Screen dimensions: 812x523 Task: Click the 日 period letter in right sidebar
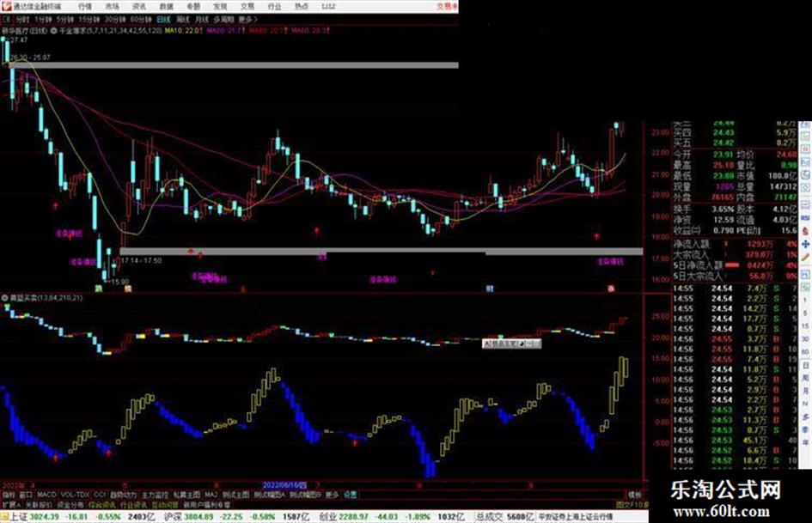pyautogui.click(x=806, y=365)
